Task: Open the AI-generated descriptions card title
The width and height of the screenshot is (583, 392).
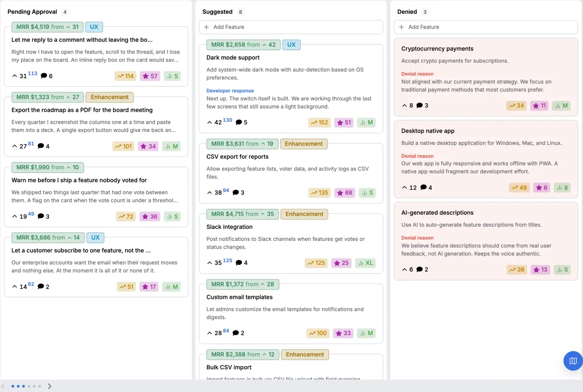Action: pos(437,213)
